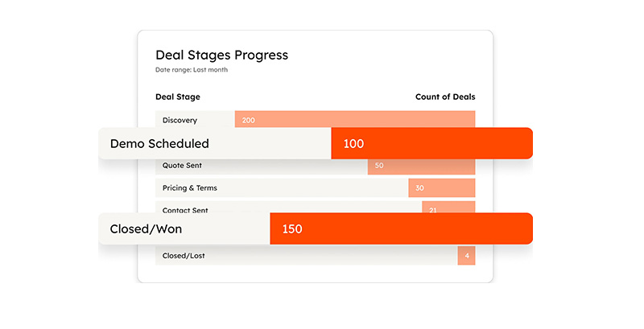The image size is (644, 329).
Task: Select the Date range: Last month text
Action: 192,70
